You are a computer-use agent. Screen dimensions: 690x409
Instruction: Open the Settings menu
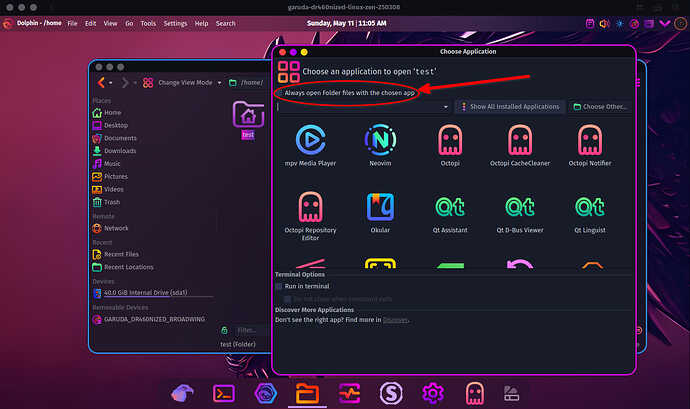tap(175, 23)
